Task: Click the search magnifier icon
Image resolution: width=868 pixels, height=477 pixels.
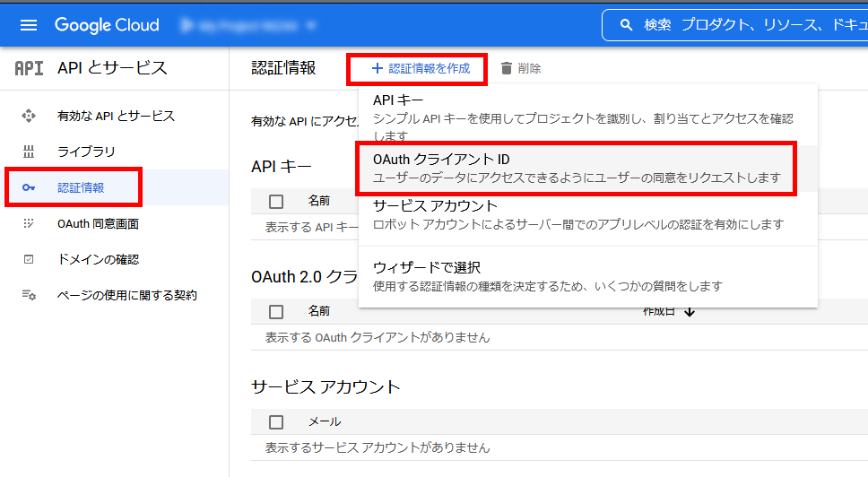Action: [x=626, y=25]
